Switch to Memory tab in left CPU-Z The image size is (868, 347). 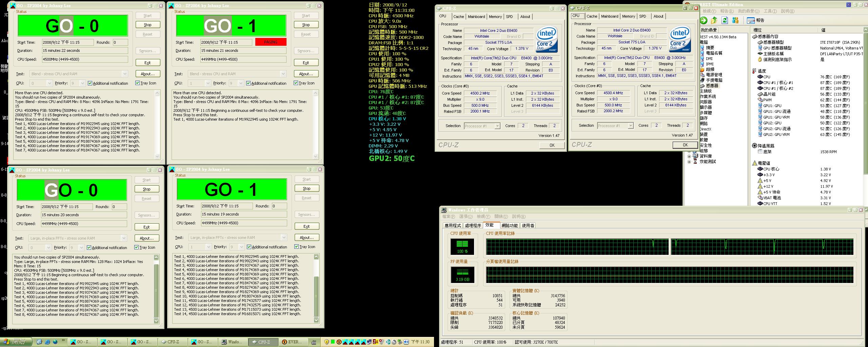tap(495, 17)
